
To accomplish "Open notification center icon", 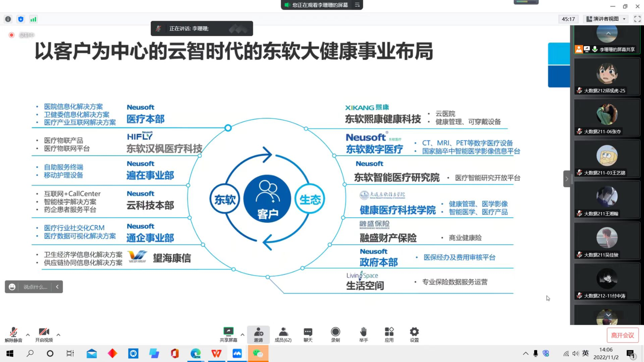I will (x=631, y=354).
